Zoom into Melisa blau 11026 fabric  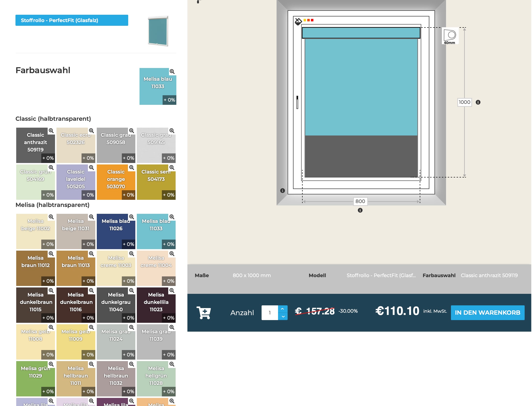tap(132, 217)
